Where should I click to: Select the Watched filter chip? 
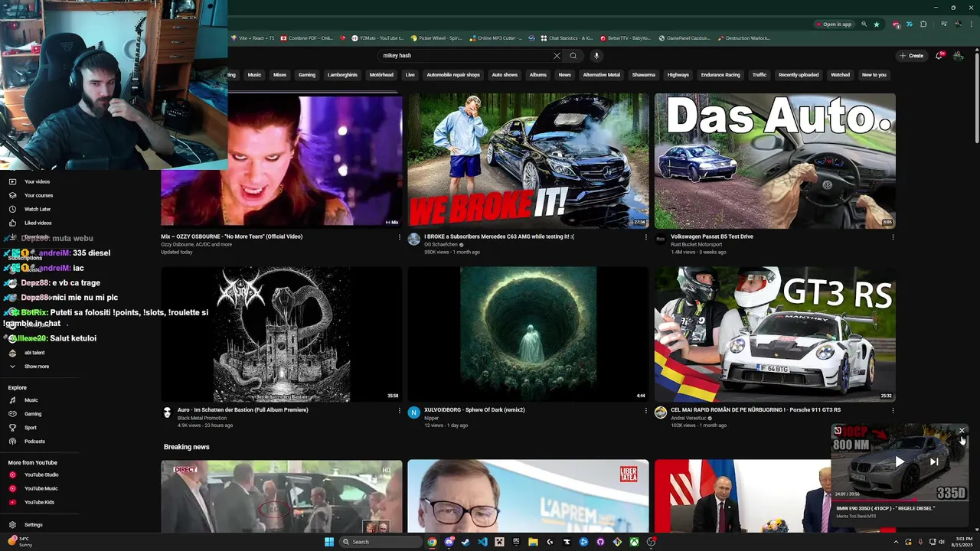[x=840, y=75]
